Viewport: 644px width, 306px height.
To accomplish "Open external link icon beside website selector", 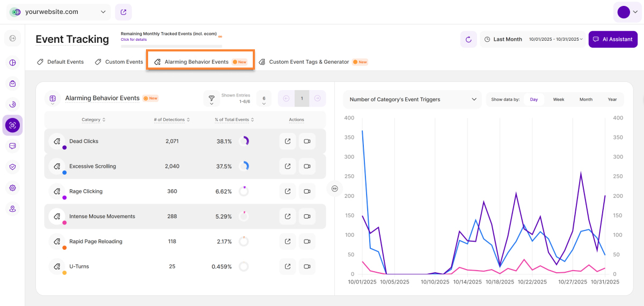I will click(x=123, y=12).
